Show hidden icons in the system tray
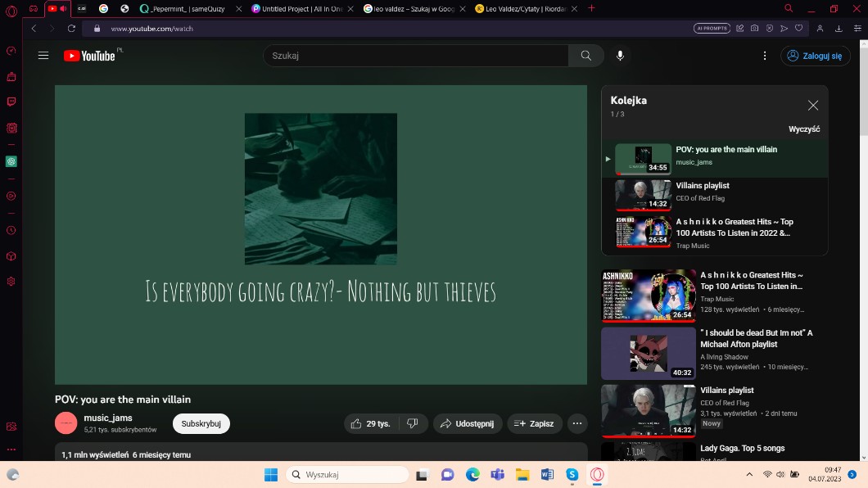The height and width of the screenshot is (488, 868). (x=749, y=475)
